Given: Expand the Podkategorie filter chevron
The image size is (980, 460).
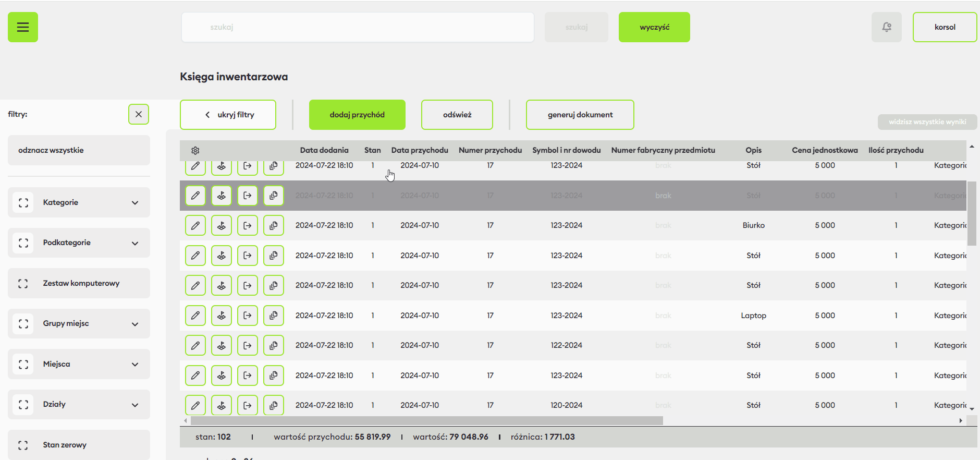Looking at the screenshot, I should point(135,243).
